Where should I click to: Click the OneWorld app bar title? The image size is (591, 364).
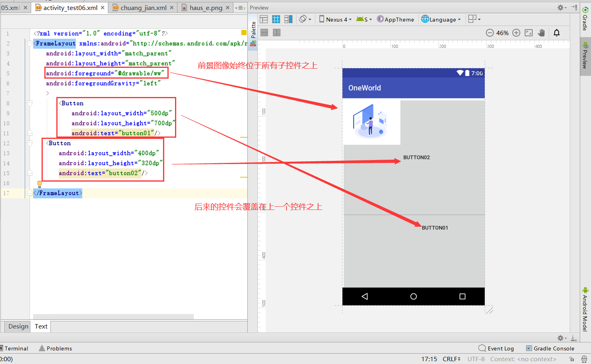(x=364, y=88)
